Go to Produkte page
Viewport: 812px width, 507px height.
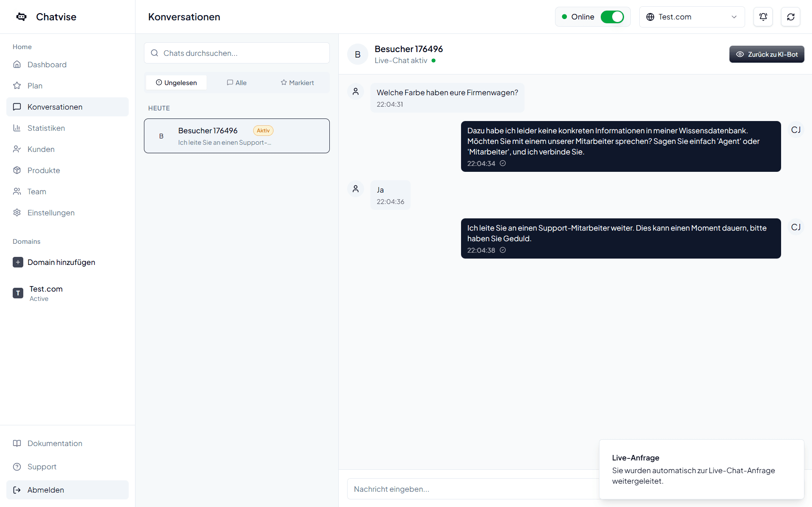pos(43,171)
